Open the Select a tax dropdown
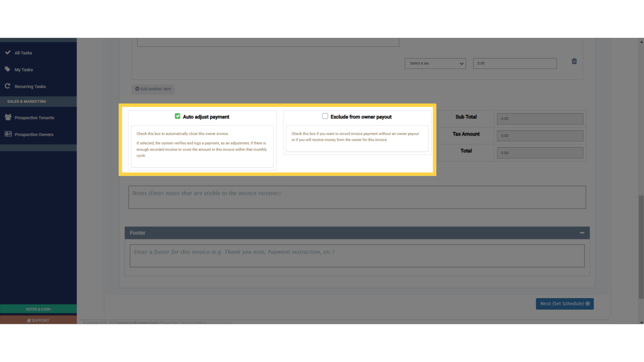This screenshot has height=362, width=644. point(435,63)
